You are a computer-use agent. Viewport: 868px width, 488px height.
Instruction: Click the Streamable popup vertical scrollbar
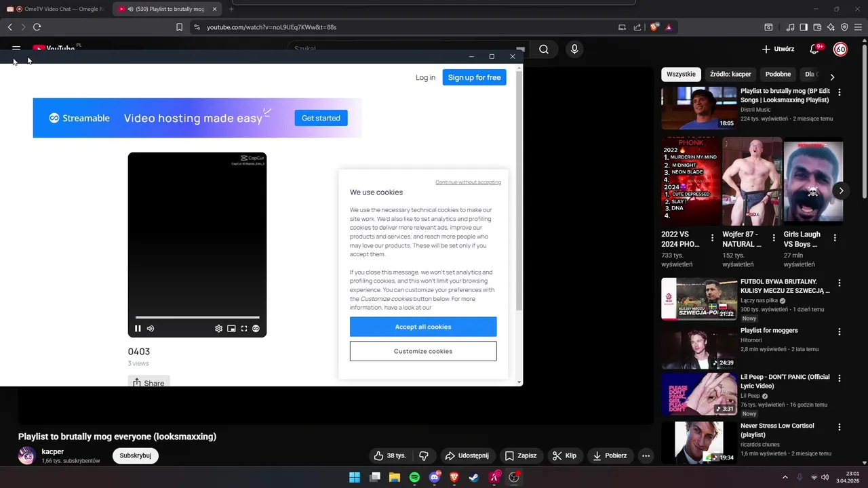pos(519,190)
